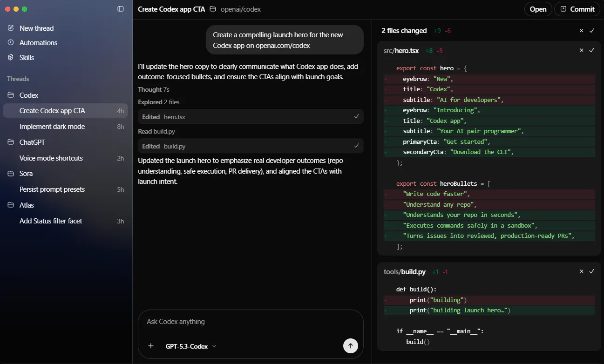Image resolution: width=604 pixels, height=364 pixels.
Task: Click the Open button
Action: click(538, 9)
